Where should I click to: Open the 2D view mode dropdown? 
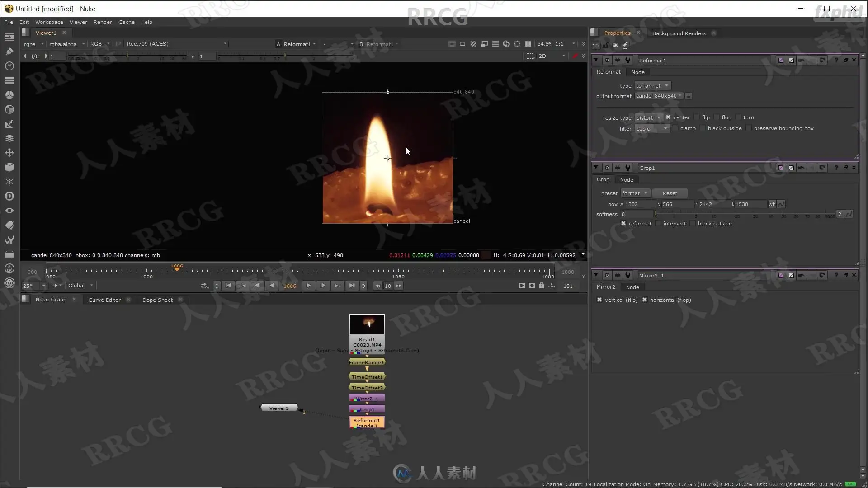[552, 56]
